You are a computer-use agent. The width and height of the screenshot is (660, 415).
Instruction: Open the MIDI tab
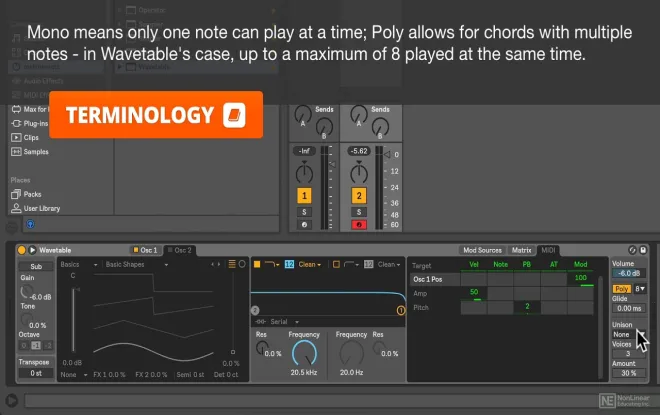pos(548,250)
